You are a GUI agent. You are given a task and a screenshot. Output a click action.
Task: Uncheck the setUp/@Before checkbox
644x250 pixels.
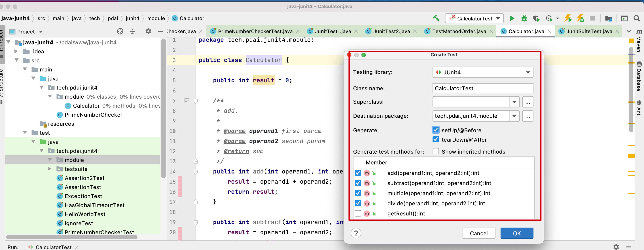435,130
